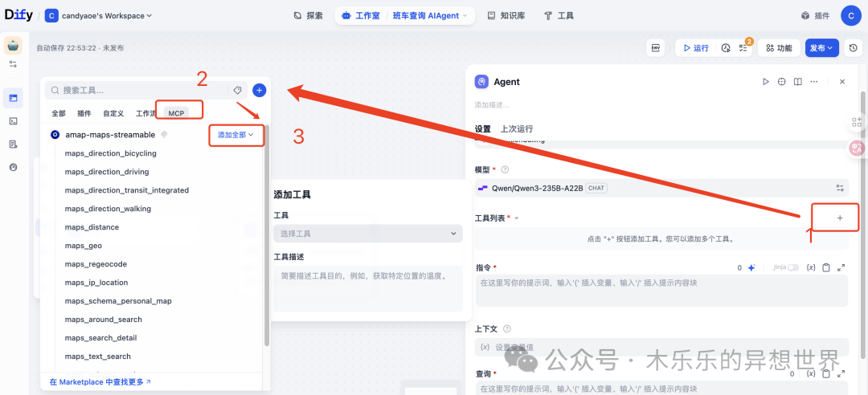
Task: Close the Agent panel
Action: click(x=842, y=82)
